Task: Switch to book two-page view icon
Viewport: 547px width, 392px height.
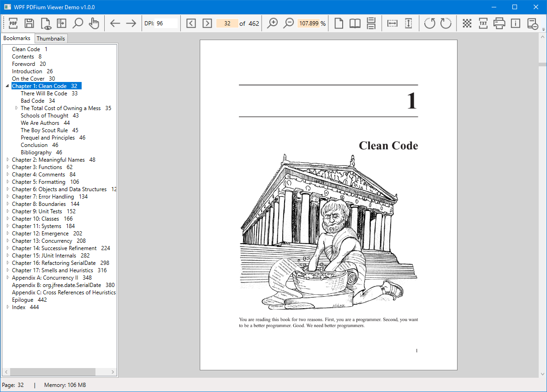Action: [x=355, y=23]
